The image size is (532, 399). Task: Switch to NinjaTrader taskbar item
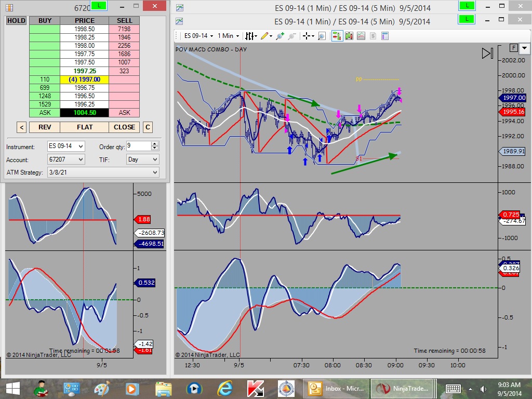(402, 389)
